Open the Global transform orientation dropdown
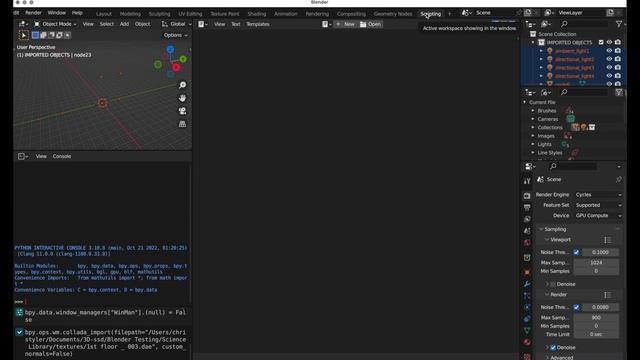Screen dimensions: 640x360 [176, 24]
